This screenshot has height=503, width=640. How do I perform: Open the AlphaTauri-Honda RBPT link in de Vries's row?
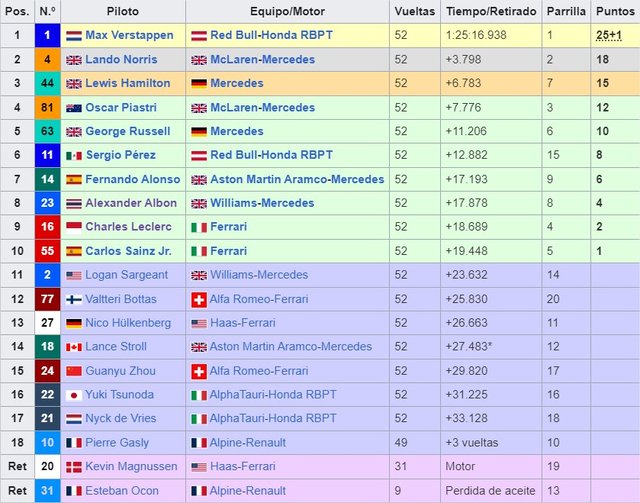[273, 418]
